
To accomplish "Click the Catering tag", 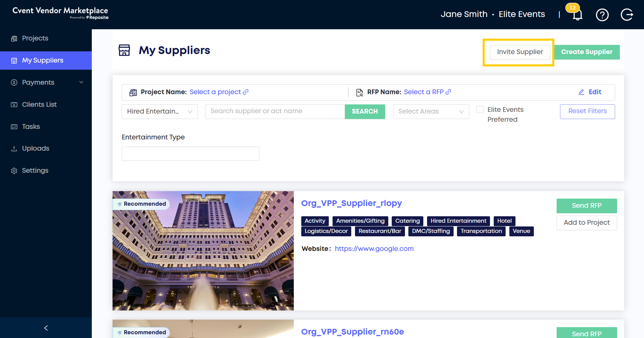I will [407, 221].
